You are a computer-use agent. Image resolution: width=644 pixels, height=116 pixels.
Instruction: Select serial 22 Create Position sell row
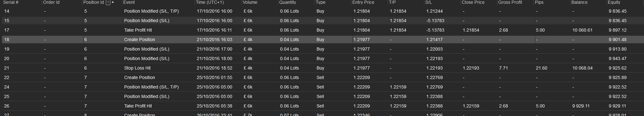pyautogui.click(x=322, y=77)
